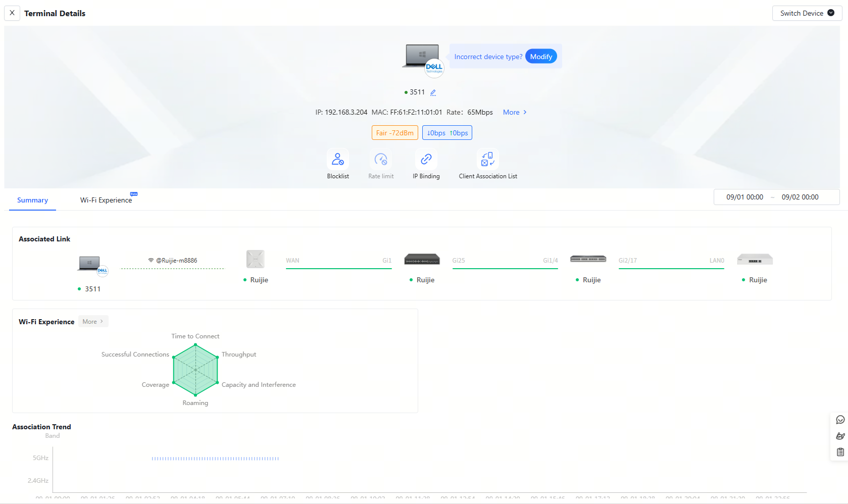This screenshot has width=848, height=504.
Task: Switch to the Wi-Fi Experience tab
Action: coord(106,200)
